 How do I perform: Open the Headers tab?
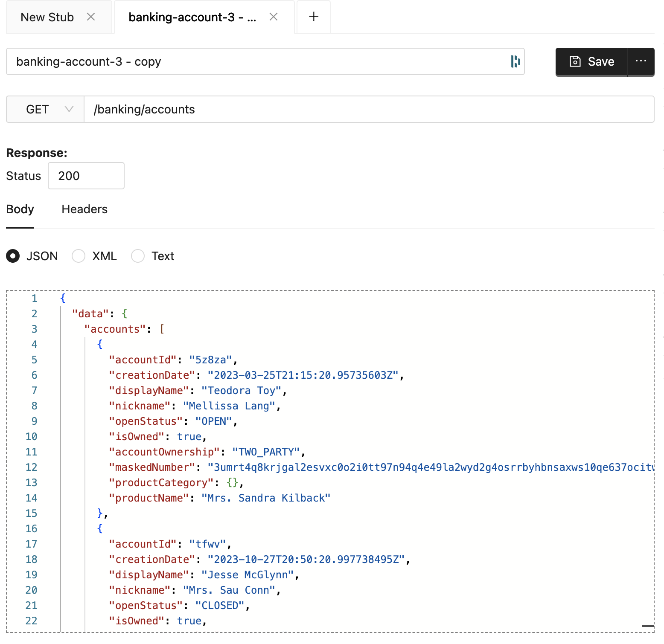84,209
